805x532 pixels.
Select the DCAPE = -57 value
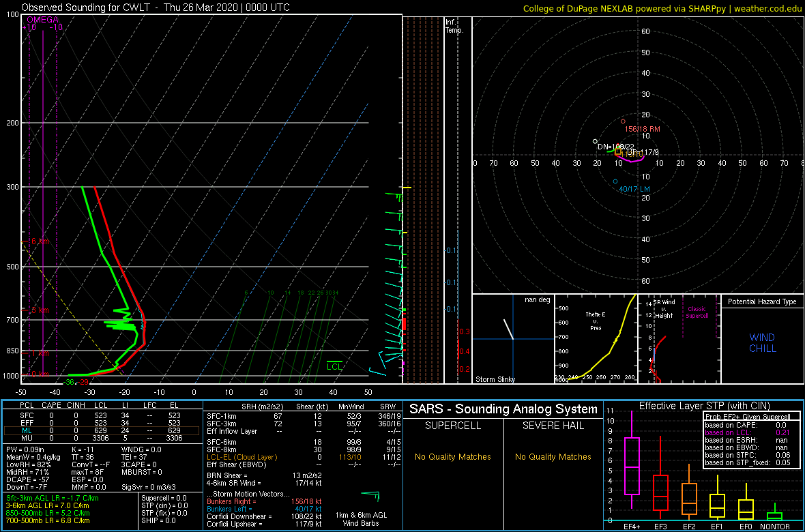(x=27, y=479)
